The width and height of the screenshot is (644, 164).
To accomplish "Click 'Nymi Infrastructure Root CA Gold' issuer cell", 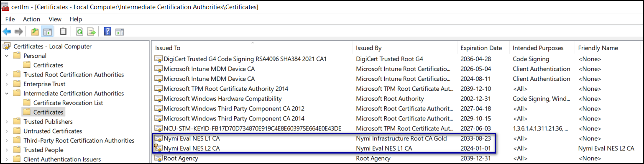I will [401, 138].
